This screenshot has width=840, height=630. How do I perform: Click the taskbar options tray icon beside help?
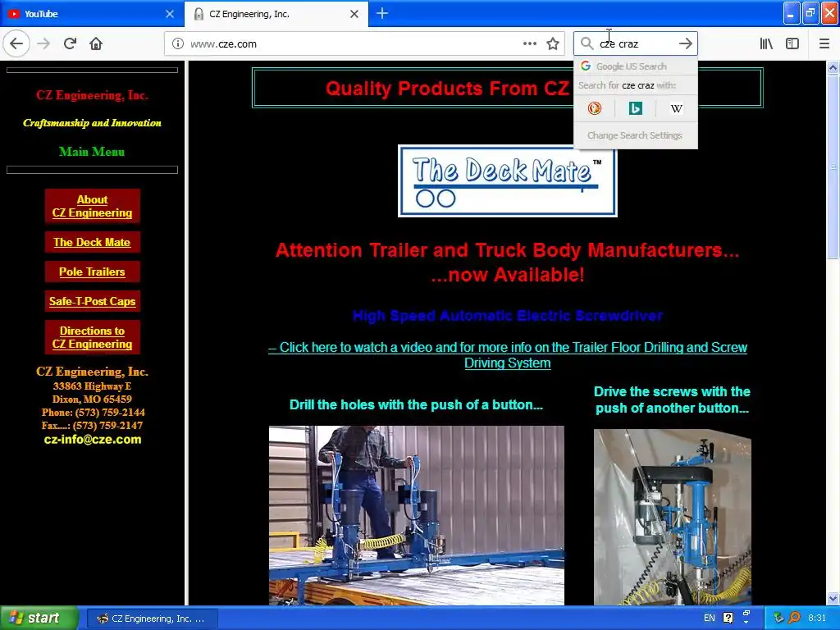746,617
